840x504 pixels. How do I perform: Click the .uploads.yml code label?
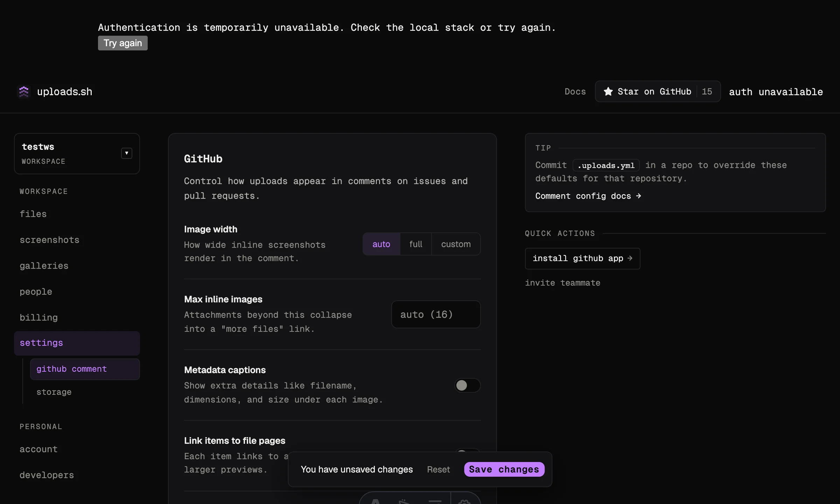(606, 165)
